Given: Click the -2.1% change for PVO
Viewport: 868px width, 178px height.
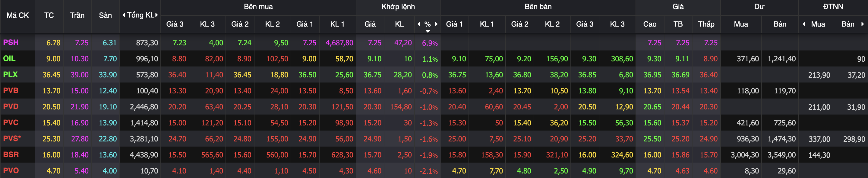Looking at the screenshot, I should (429, 171).
